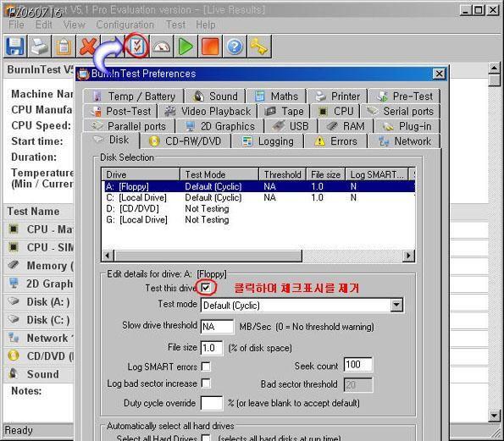Open the File menu
504x441 pixels.
pyautogui.click(x=16, y=25)
